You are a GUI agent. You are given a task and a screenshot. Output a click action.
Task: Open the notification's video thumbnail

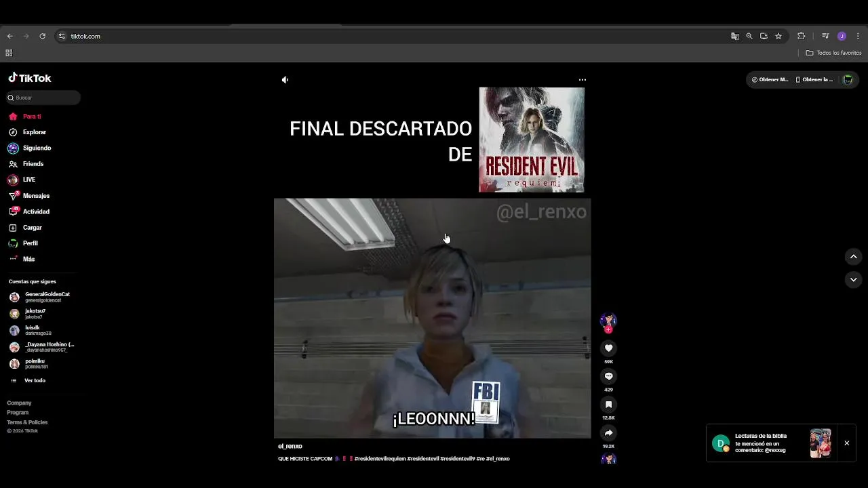821,443
